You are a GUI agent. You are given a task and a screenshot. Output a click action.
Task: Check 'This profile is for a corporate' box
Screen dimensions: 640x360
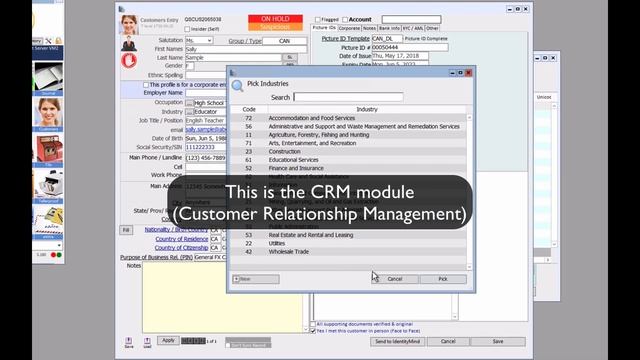[146, 84]
